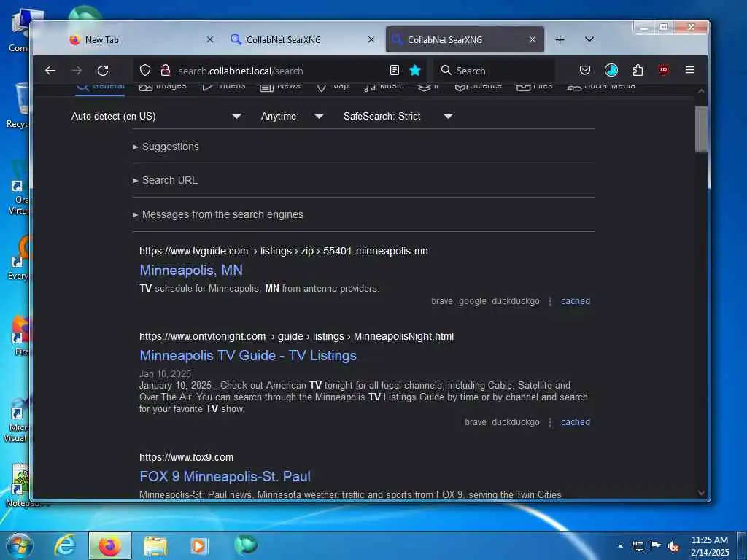
Task: Open the Pocket save icon
Action: tap(585, 71)
